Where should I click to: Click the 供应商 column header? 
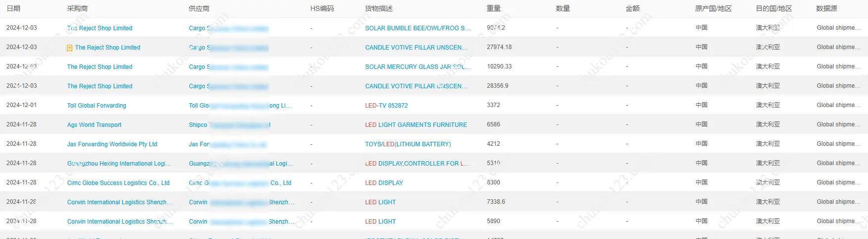pos(199,8)
